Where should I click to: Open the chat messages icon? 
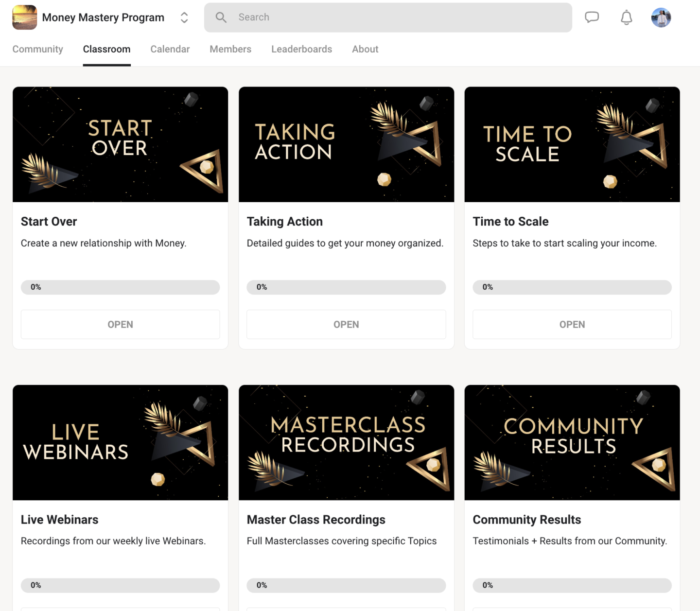(x=592, y=17)
